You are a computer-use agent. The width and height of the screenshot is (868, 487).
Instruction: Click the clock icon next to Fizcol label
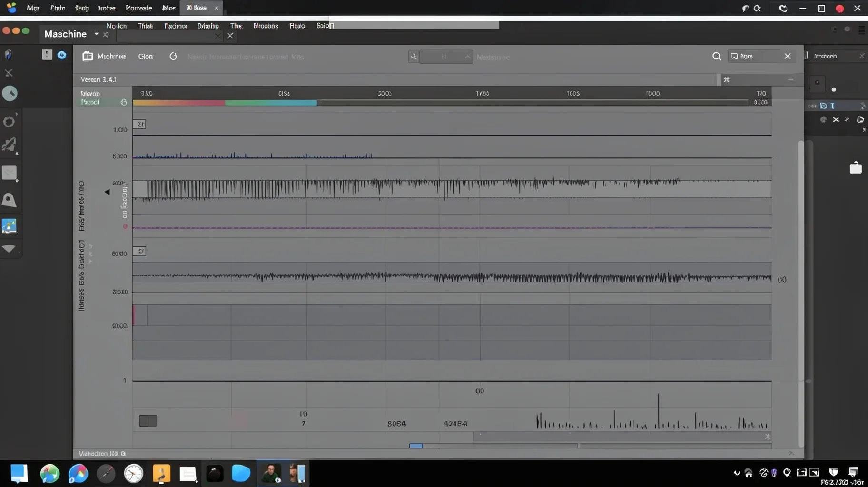coord(124,102)
